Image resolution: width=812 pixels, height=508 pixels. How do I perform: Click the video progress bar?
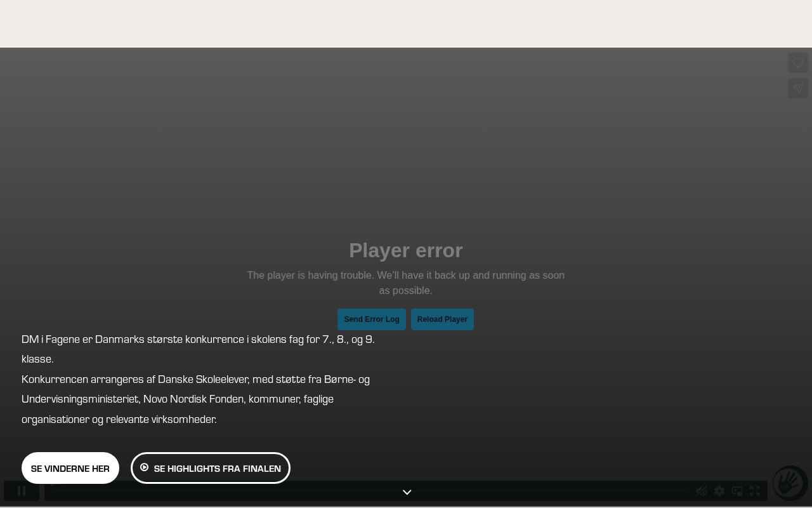(x=370, y=491)
